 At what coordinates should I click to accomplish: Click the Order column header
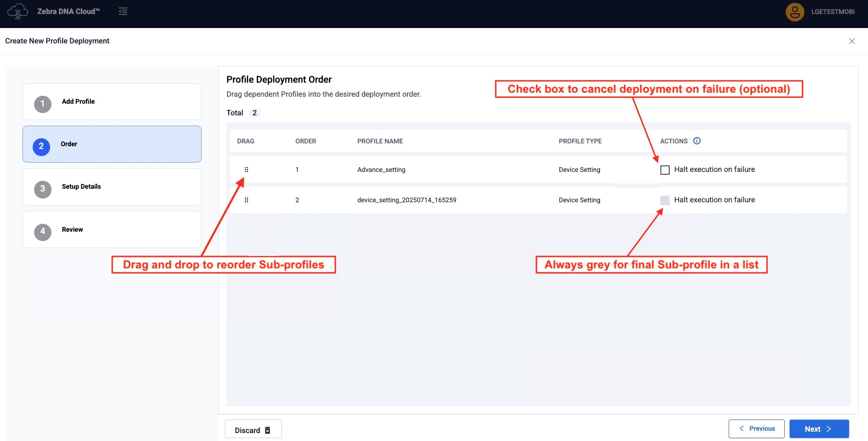[305, 141]
